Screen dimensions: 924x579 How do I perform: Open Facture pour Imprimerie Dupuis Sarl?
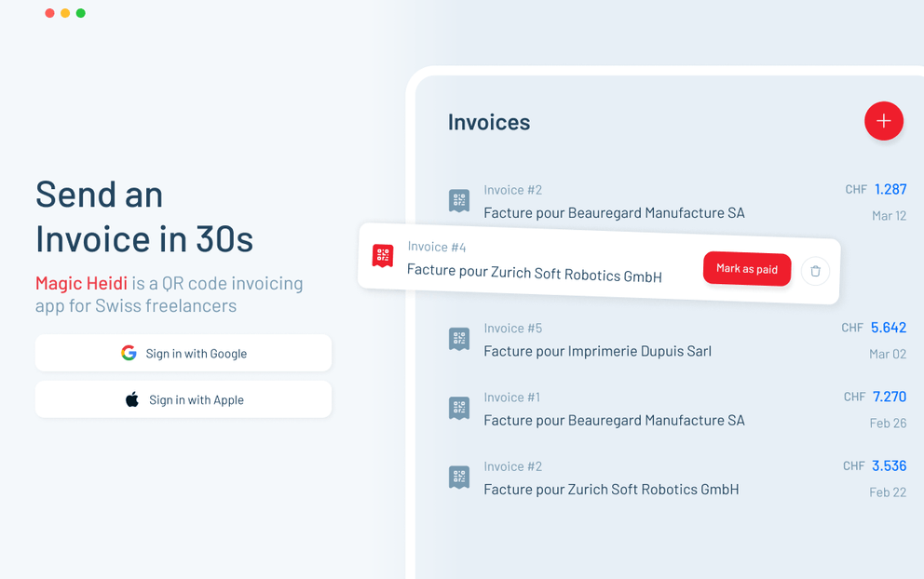[x=597, y=351]
